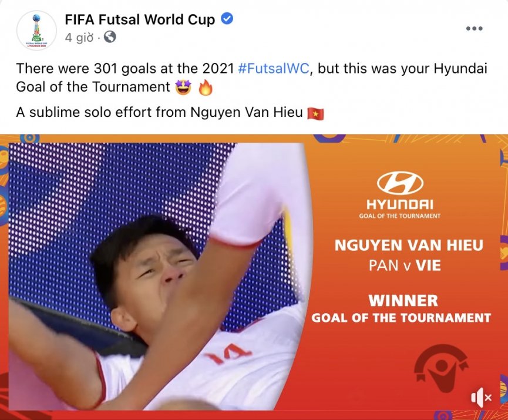The height and width of the screenshot is (420, 508).
Task: Click the 'PAN v VIE' match text
Action: tap(405, 265)
